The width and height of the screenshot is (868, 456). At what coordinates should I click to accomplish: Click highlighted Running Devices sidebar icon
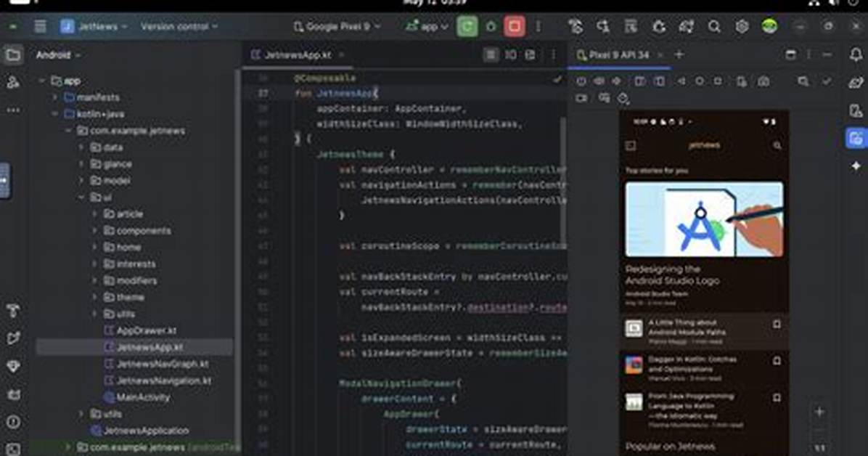click(856, 138)
